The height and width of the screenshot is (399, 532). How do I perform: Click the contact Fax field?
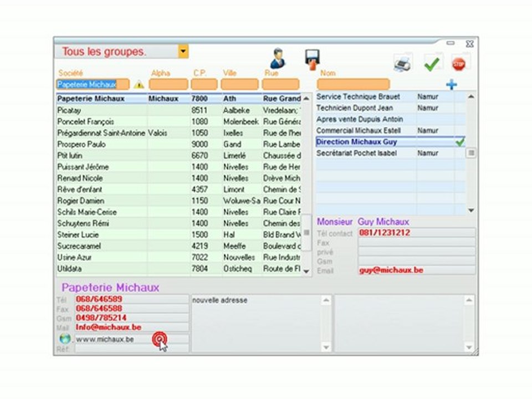click(x=417, y=242)
